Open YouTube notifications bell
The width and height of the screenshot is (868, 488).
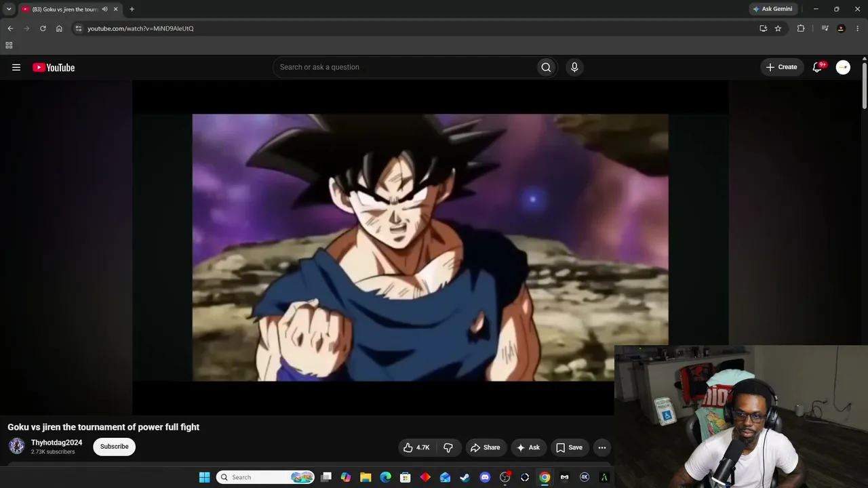tap(818, 67)
